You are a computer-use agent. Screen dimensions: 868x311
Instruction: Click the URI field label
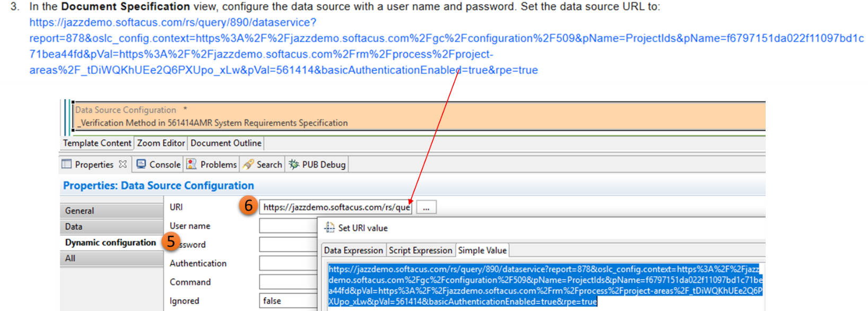(176, 207)
